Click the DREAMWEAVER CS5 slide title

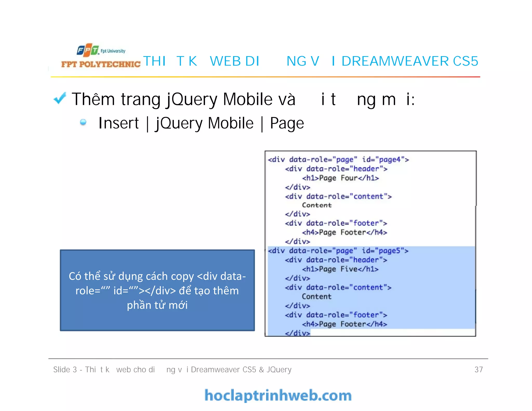pos(310,61)
